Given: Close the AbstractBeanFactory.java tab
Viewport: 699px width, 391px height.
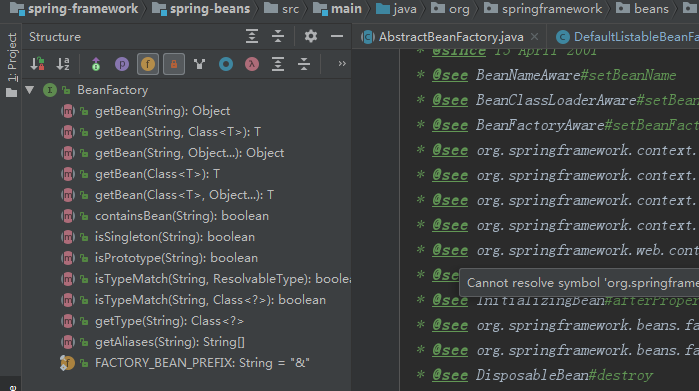Looking at the screenshot, I should [x=535, y=37].
